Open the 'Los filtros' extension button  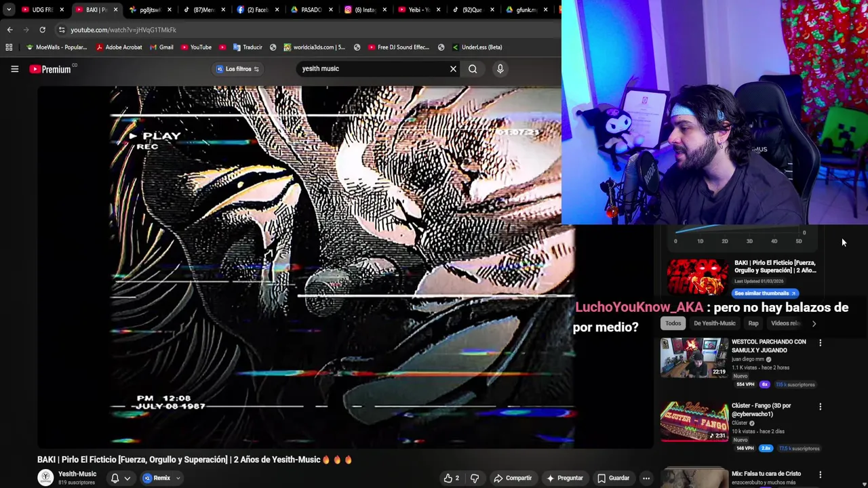pos(237,68)
